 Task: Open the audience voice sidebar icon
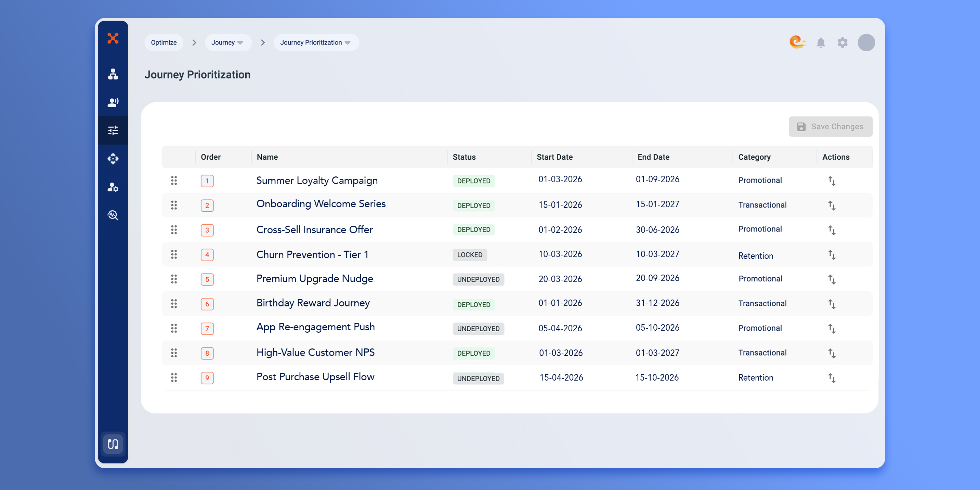pyautogui.click(x=113, y=102)
